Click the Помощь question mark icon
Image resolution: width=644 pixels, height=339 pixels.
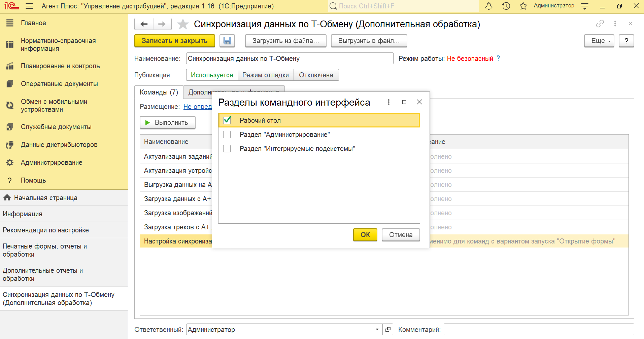(10, 180)
